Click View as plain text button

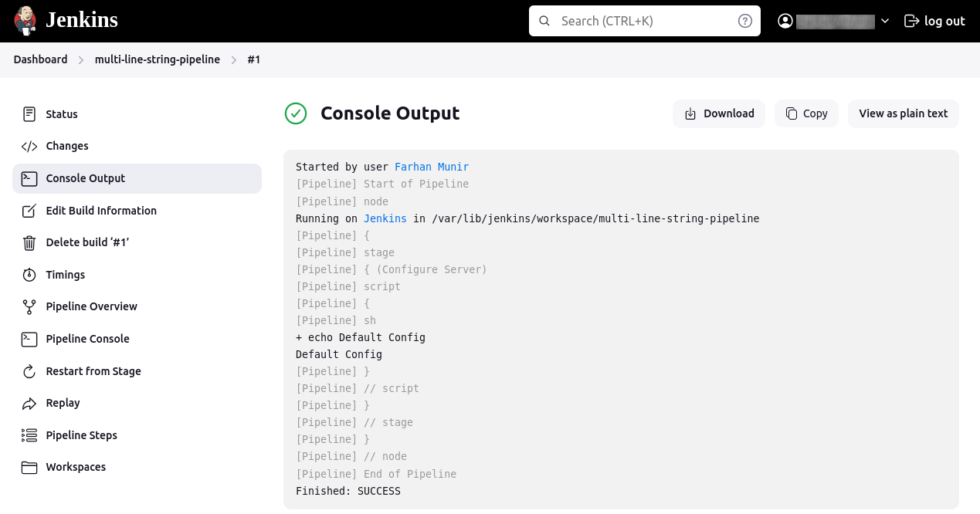tap(904, 113)
